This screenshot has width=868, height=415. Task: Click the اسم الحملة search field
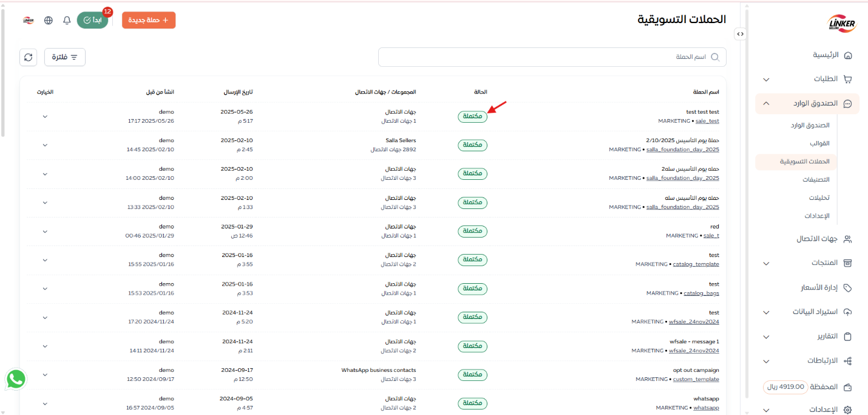point(552,57)
